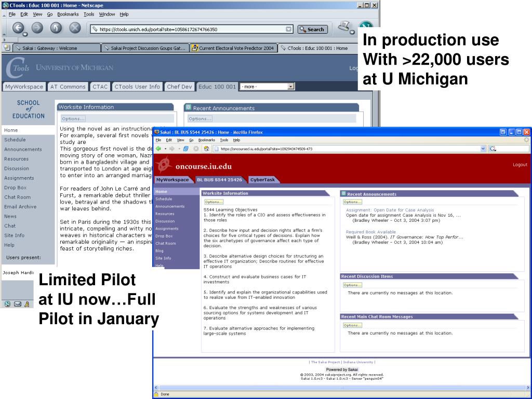
Task: Open Firefox back history dropdown arrow
Action: (165, 149)
